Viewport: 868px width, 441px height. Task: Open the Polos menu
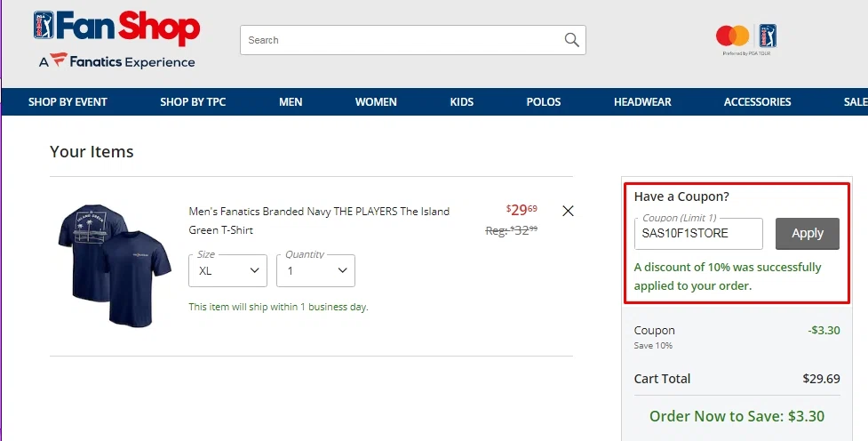click(544, 102)
